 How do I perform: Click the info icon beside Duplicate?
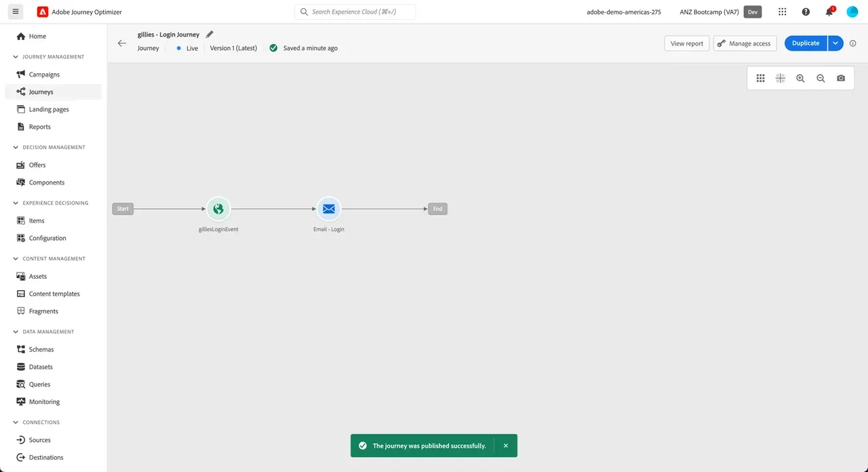(853, 43)
